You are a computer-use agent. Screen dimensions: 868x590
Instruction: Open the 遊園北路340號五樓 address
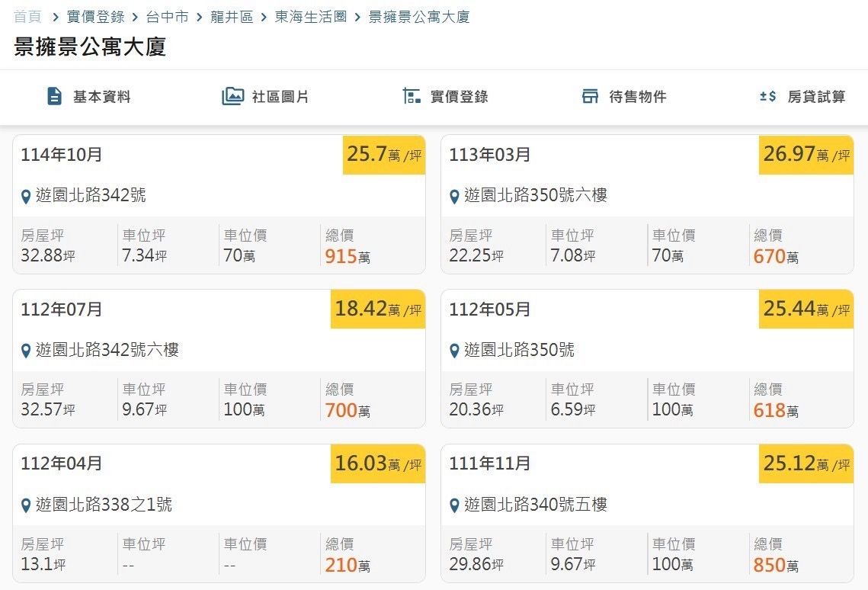[x=536, y=505]
